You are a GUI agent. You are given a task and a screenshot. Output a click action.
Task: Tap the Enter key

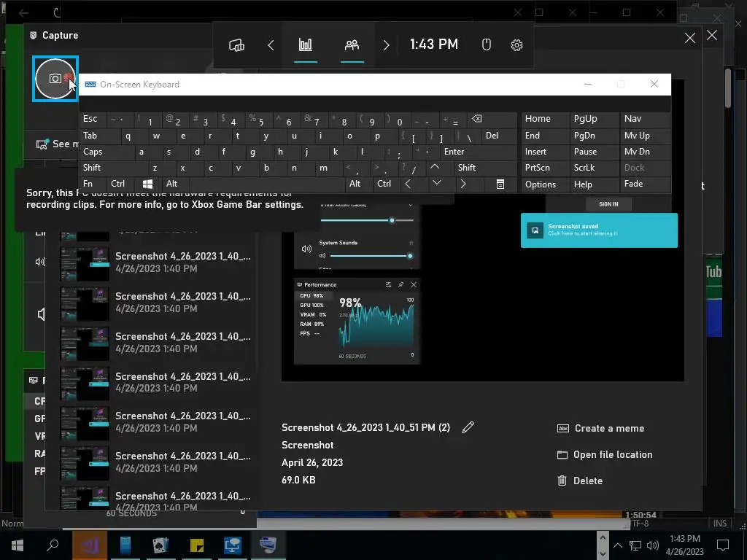[x=479, y=152]
